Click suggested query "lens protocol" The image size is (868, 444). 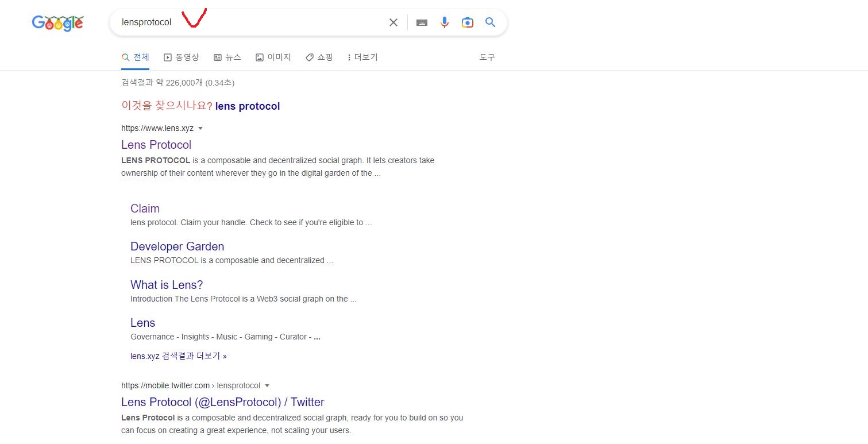248,106
